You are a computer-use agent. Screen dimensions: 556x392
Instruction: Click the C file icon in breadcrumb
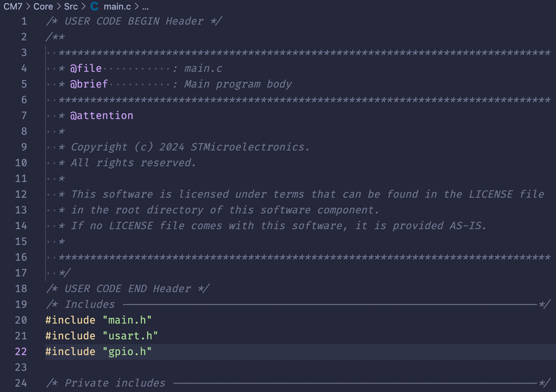tap(94, 7)
